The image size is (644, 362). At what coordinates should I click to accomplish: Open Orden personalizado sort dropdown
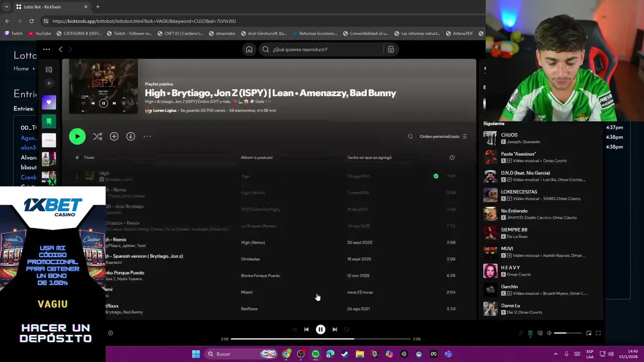tap(443, 136)
